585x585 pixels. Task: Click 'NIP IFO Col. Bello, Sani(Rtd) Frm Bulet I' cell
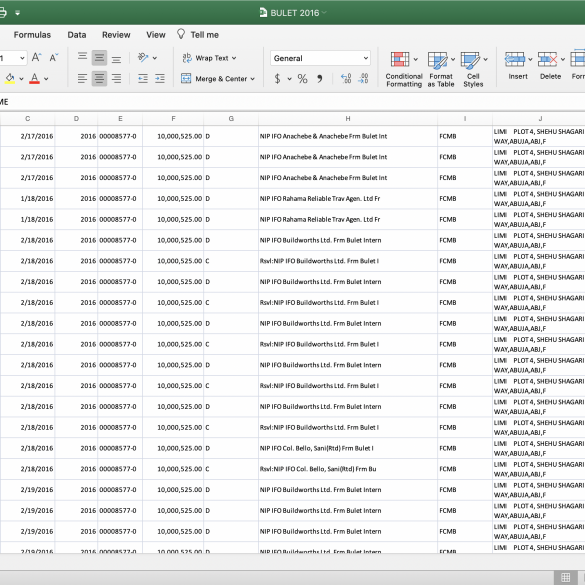pos(348,448)
